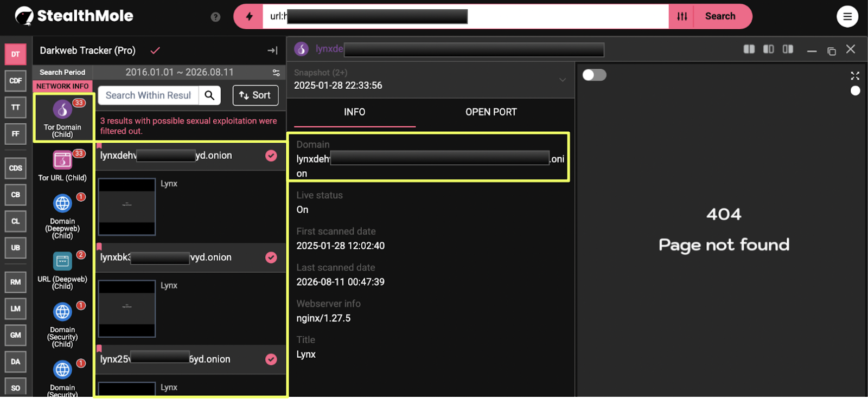Select the RM module in sidebar
The height and width of the screenshot is (399, 868).
click(16, 282)
